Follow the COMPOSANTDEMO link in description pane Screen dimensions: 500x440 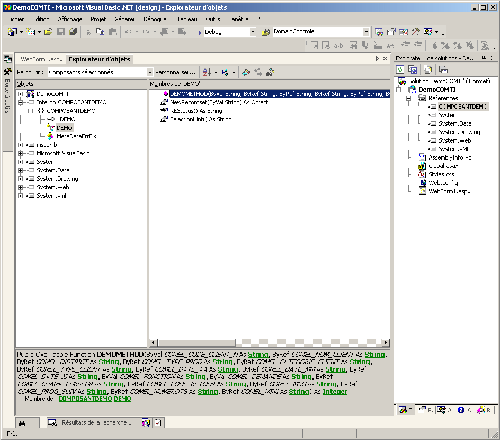click(x=85, y=399)
